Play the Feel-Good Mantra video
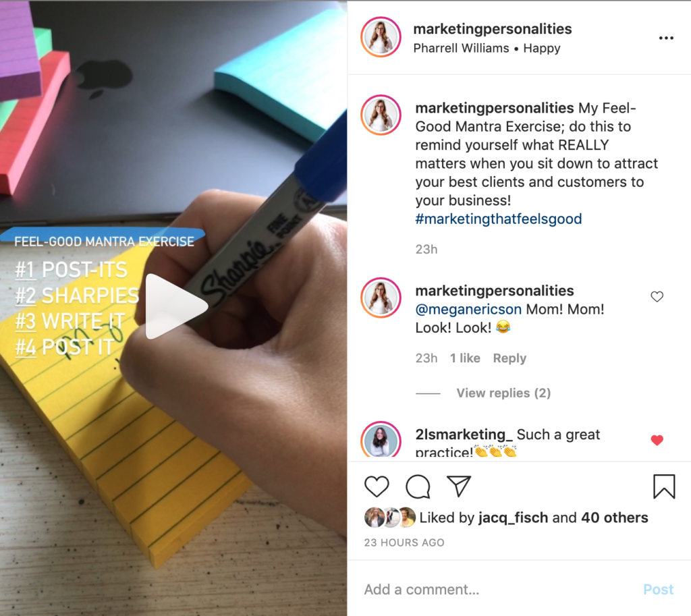The width and height of the screenshot is (691, 616). (x=176, y=306)
